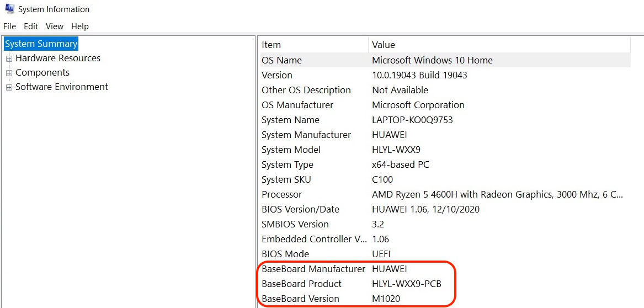Open the Help menu
Image resolution: width=644 pixels, height=308 pixels.
pyautogui.click(x=80, y=26)
